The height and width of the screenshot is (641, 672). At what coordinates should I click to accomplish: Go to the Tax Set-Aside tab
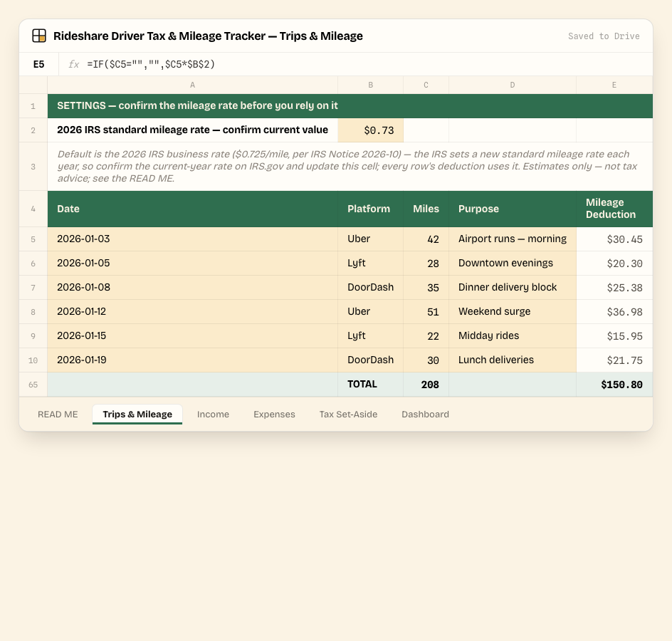[348, 415]
